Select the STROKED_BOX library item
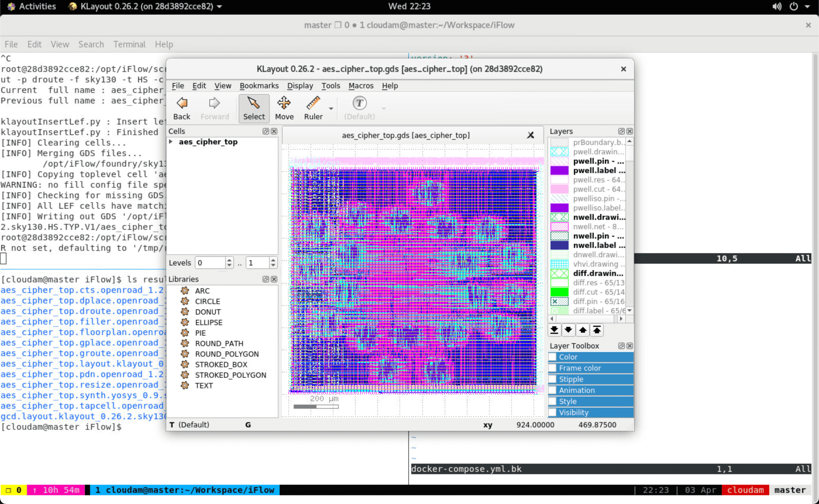819x504 pixels. 221,365
